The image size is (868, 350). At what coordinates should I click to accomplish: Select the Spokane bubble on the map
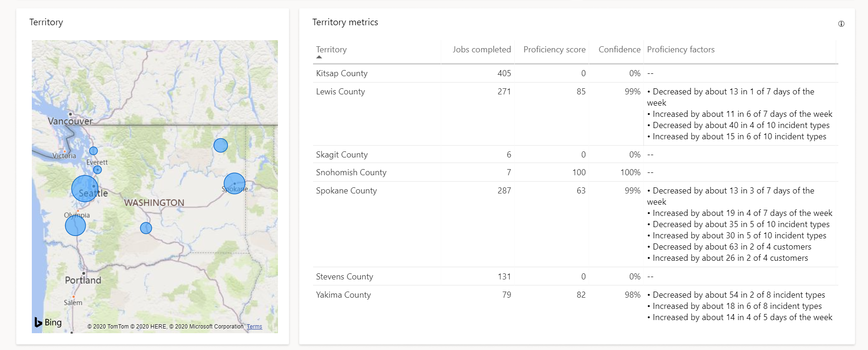click(234, 183)
